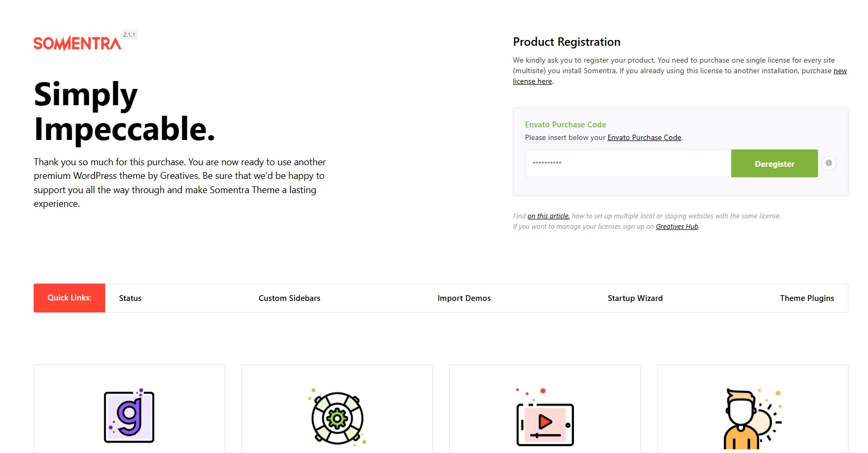Viewport: 868px width, 453px height.
Task: Open Theme Plugins quick link
Action: tap(807, 298)
